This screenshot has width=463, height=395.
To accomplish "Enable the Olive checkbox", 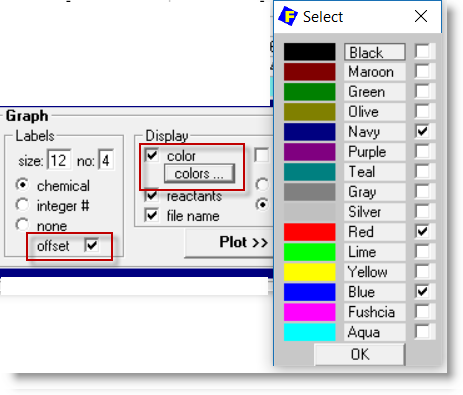I will tap(423, 112).
